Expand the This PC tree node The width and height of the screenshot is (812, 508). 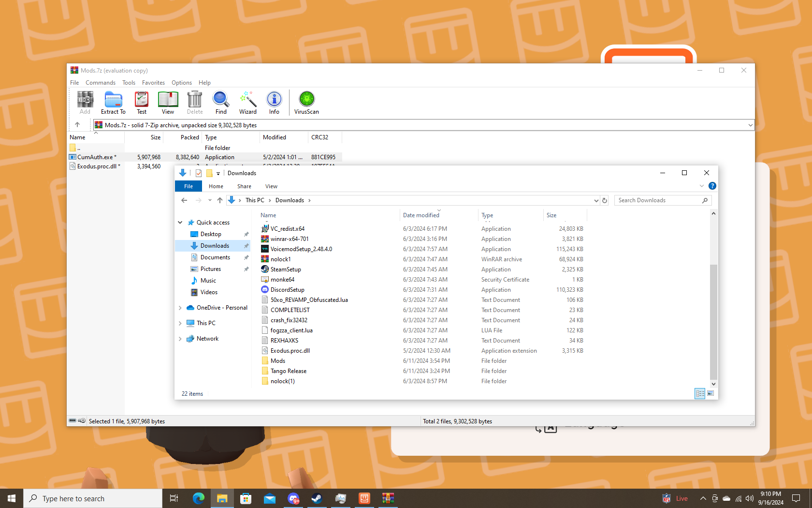(180, 323)
